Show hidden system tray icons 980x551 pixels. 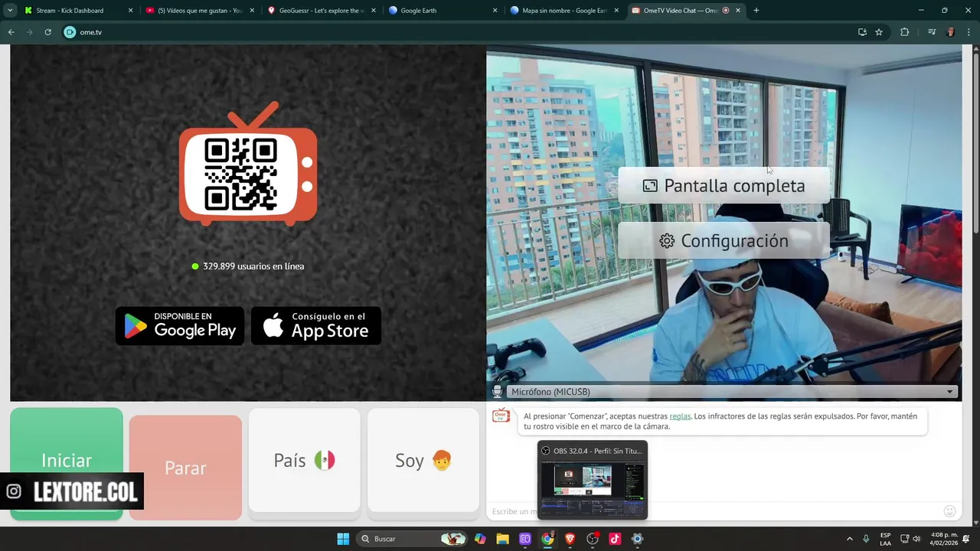(x=849, y=539)
